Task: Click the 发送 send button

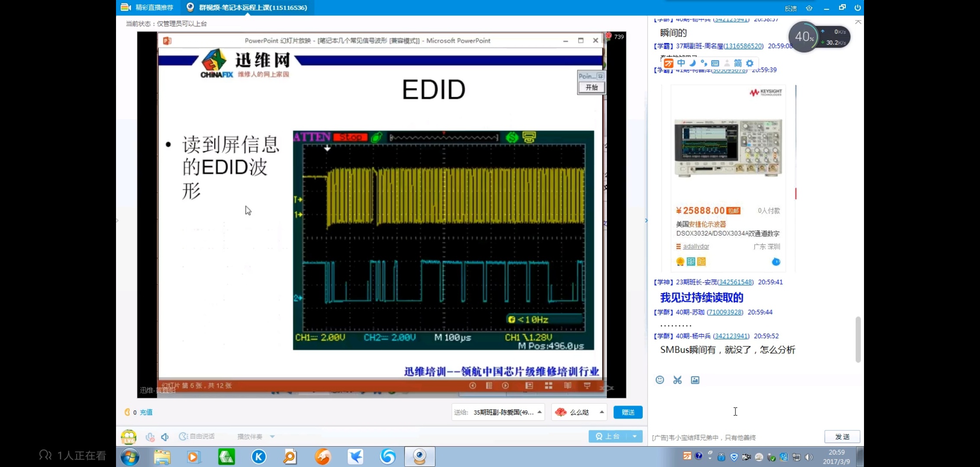Action: pyautogui.click(x=842, y=437)
